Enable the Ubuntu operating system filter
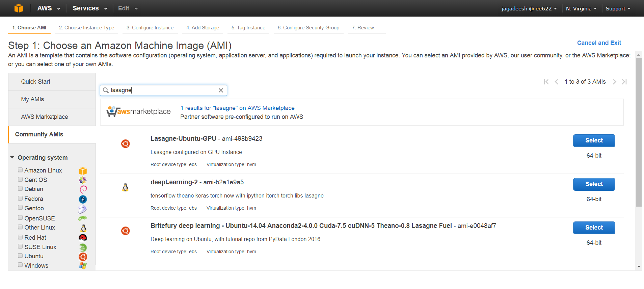 point(20,256)
